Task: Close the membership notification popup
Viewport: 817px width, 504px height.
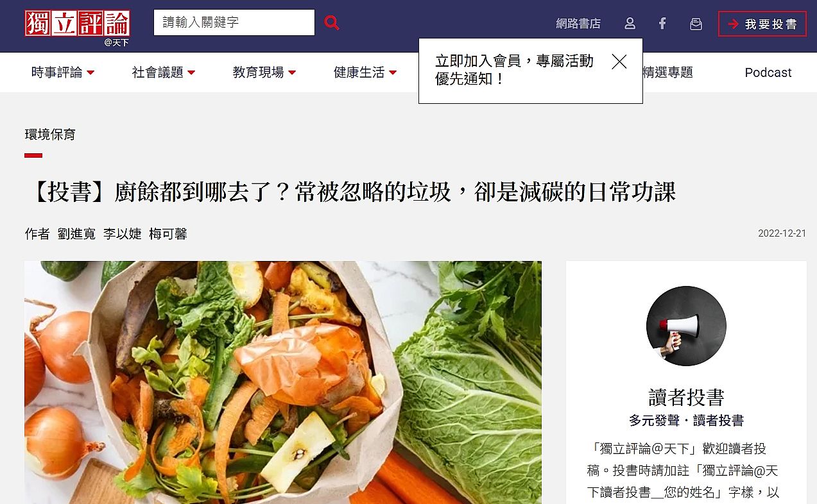Action: 619,62
